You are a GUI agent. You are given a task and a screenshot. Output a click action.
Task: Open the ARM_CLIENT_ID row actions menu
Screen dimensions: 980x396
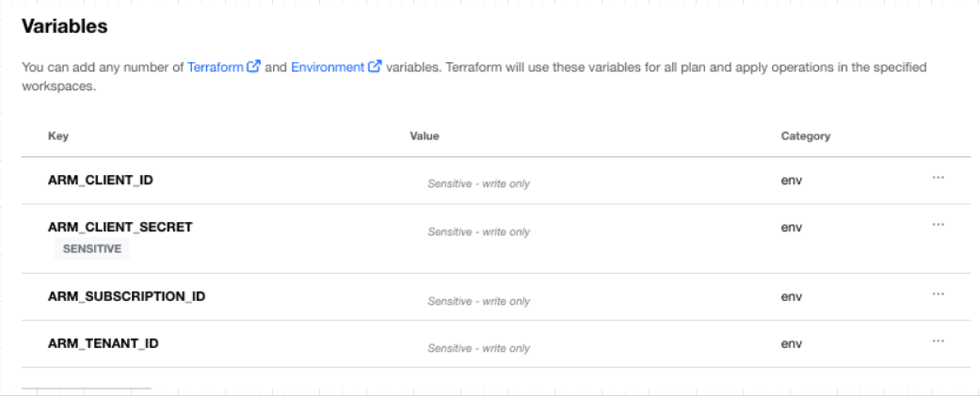click(938, 177)
